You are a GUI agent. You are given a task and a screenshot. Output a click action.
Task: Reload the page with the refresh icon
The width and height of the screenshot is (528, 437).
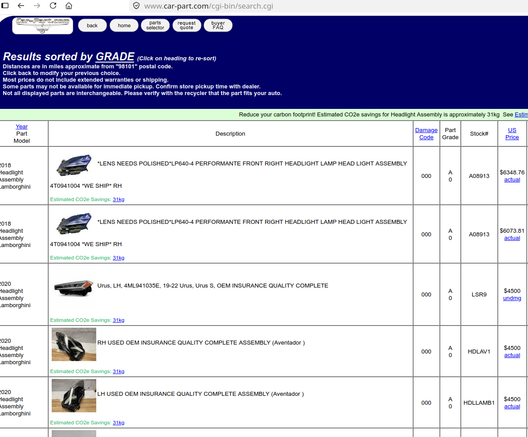tap(53, 6)
